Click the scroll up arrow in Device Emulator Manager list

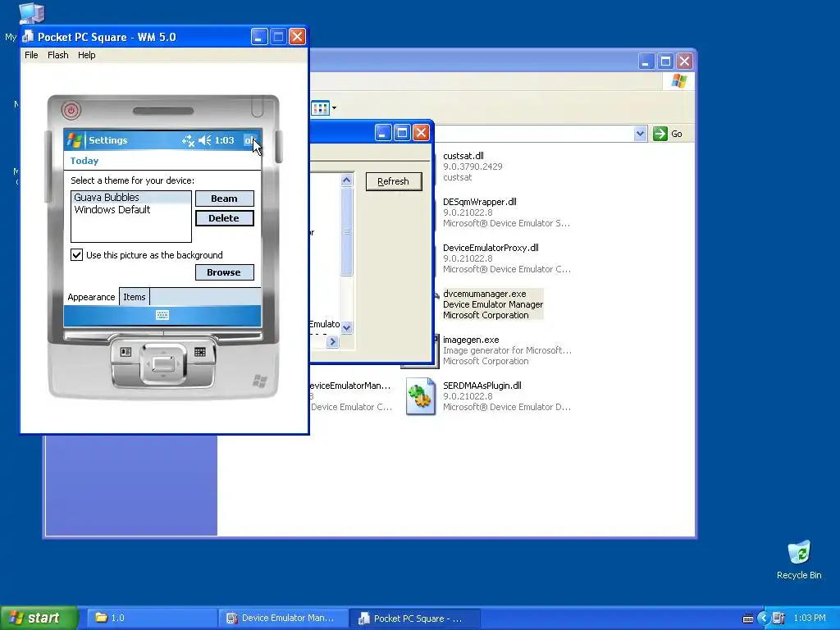click(347, 180)
